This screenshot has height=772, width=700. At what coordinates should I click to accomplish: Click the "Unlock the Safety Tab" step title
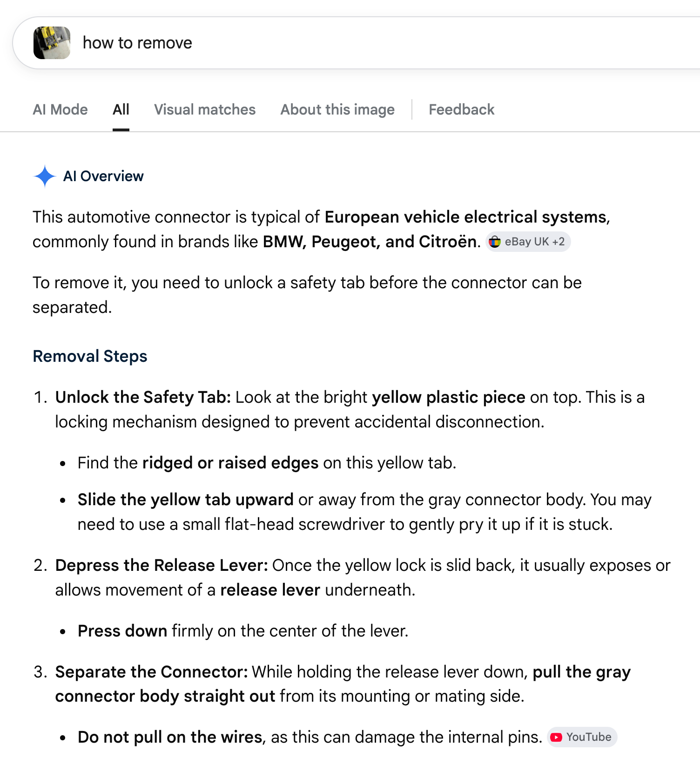[x=143, y=397]
